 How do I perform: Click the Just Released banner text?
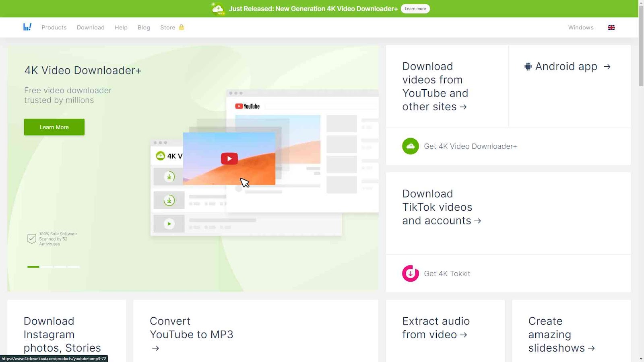point(313,8)
